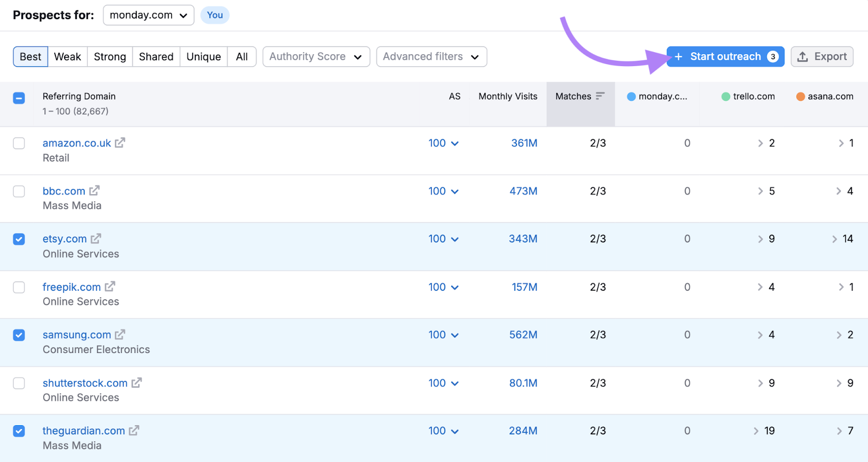The height and width of the screenshot is (462, 868).
Task: Expand asana.com backlinks arrow for samsung.com
Action: pos(839,335)
